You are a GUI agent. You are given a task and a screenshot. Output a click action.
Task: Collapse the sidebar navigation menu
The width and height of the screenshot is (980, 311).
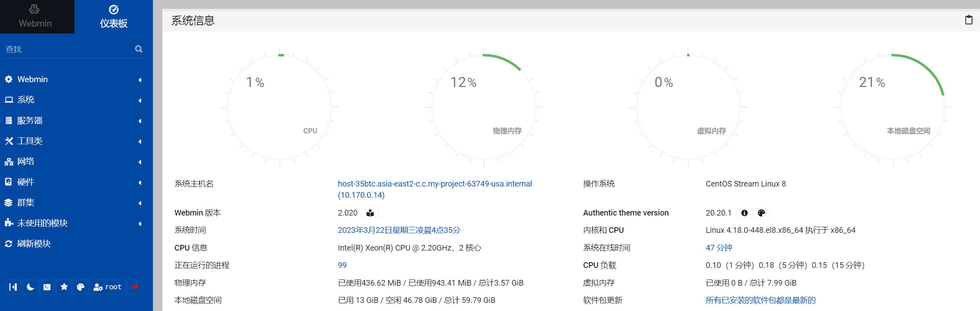point(13,287)
